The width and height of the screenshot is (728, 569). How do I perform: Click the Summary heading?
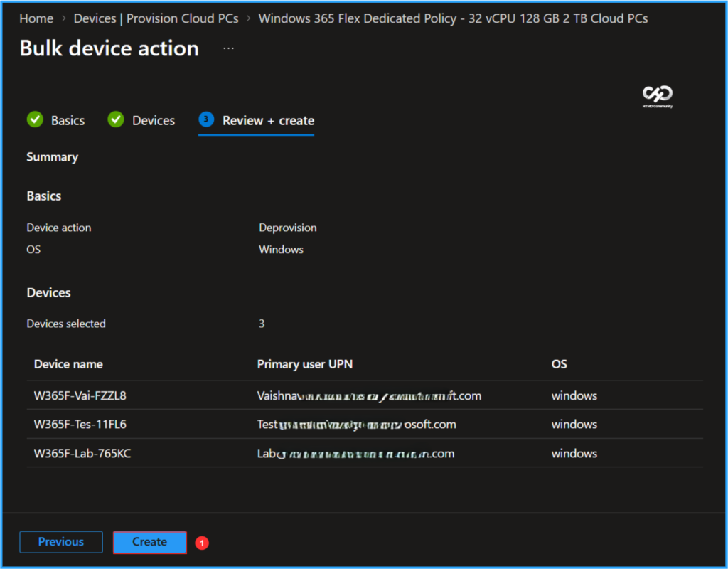coord(52,157)
